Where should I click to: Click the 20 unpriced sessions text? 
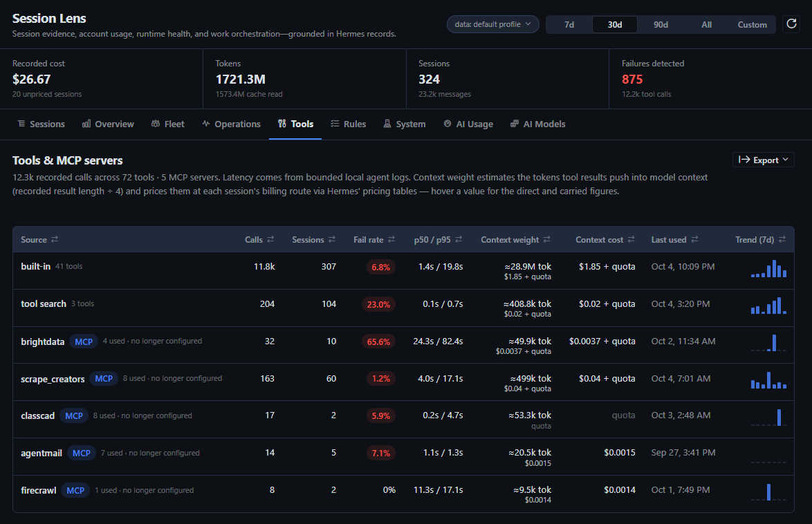coord(47,94)
